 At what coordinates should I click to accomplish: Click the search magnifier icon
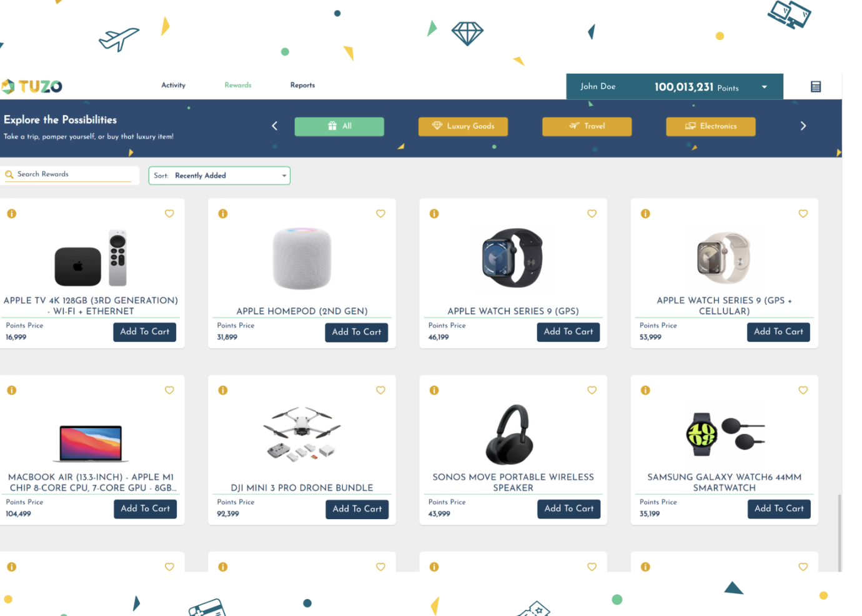[9, 174]
